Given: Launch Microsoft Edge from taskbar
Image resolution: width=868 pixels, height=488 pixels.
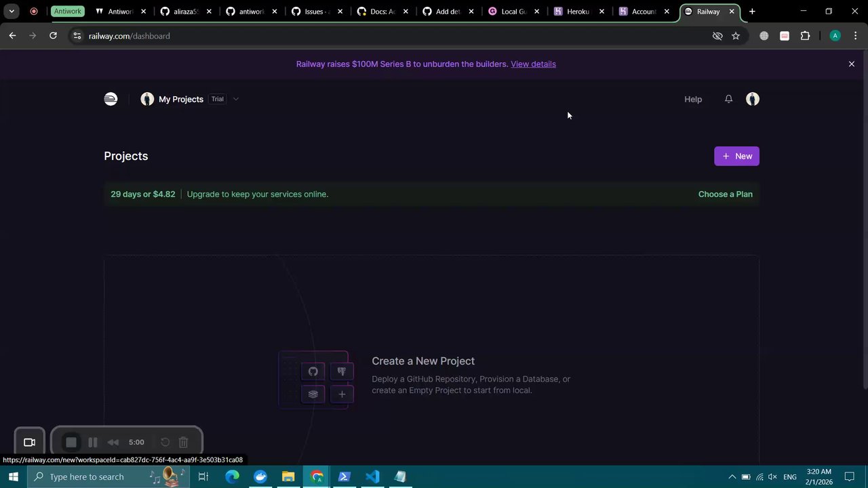Looking at the screenshot, I should click(x=232, y=476).
